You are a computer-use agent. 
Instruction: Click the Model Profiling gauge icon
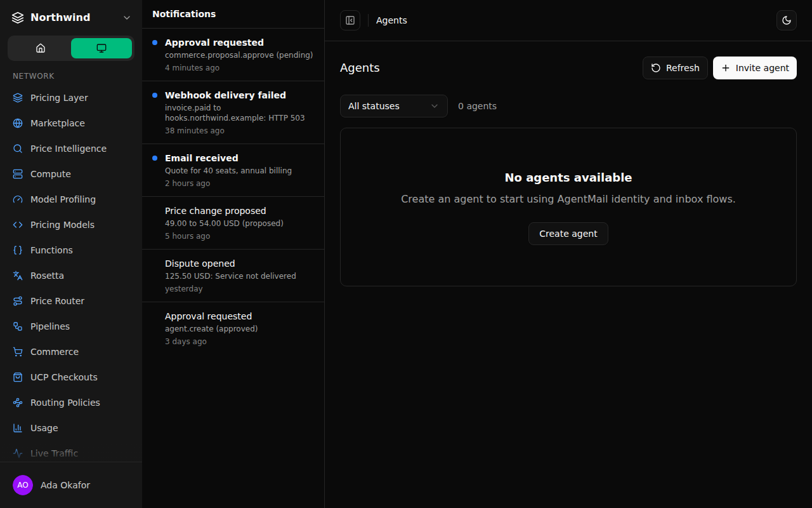[18, 199]
